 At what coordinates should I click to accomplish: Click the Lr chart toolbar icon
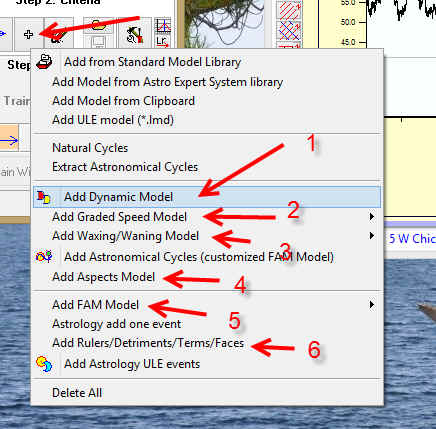click(163, 41)
